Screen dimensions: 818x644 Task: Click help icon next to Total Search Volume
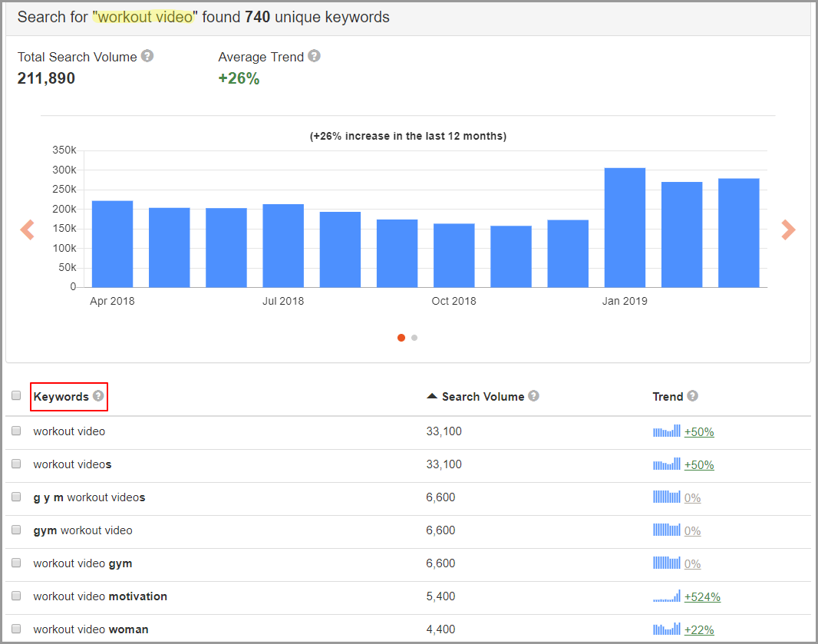click(x=147, y=56)
